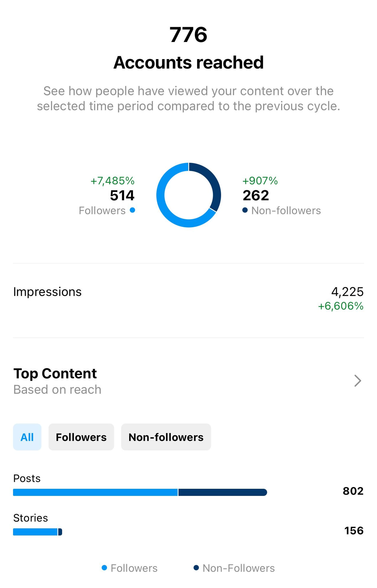Select the Non-followers filter chip
Screen dimensions: 377x588
(x=166, y=437)
